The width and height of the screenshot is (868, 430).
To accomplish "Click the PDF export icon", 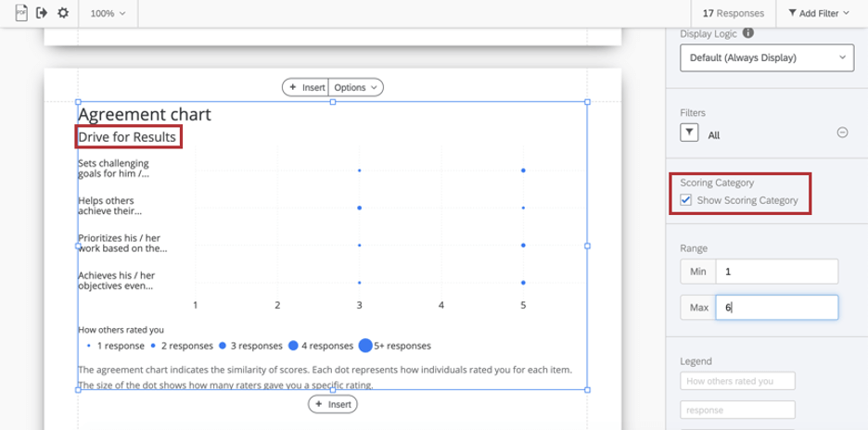I will (22, 13).
